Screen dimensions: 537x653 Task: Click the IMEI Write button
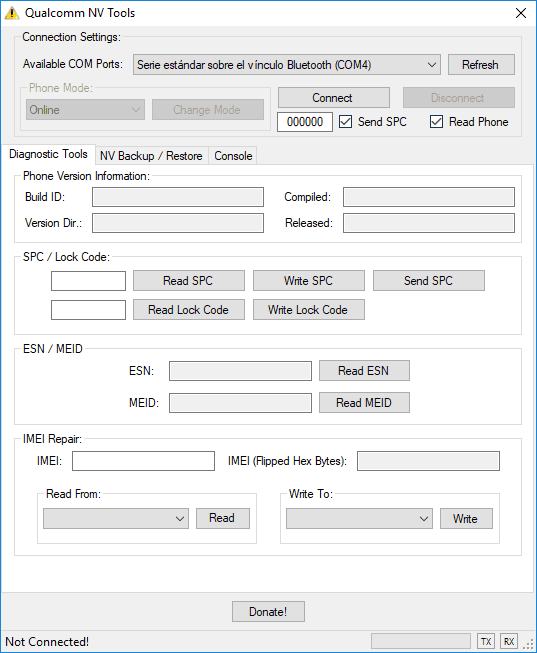[x=466, y=518]
